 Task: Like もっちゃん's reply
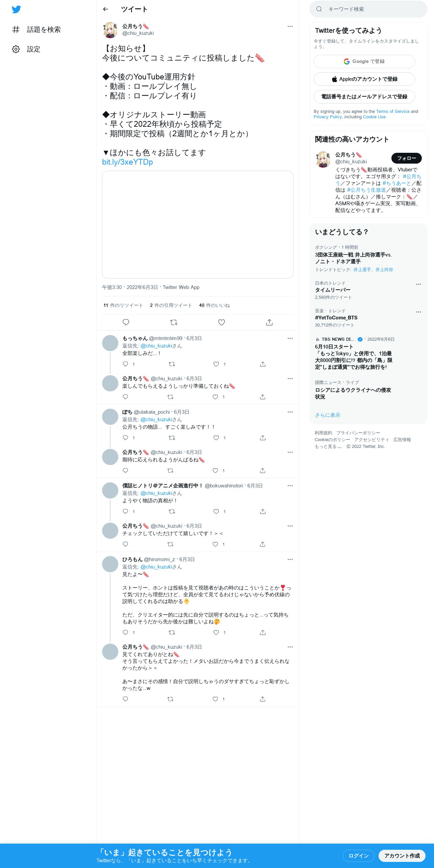(x=216, y=364)
